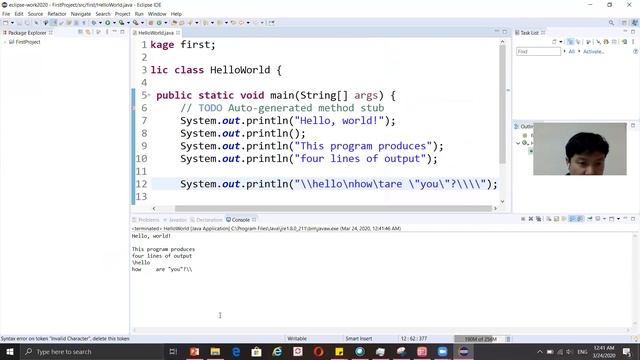Toggle Show Console on standard out change
Image resolution: width=640 pixels, height=360 pixels.
pos(572,219)
